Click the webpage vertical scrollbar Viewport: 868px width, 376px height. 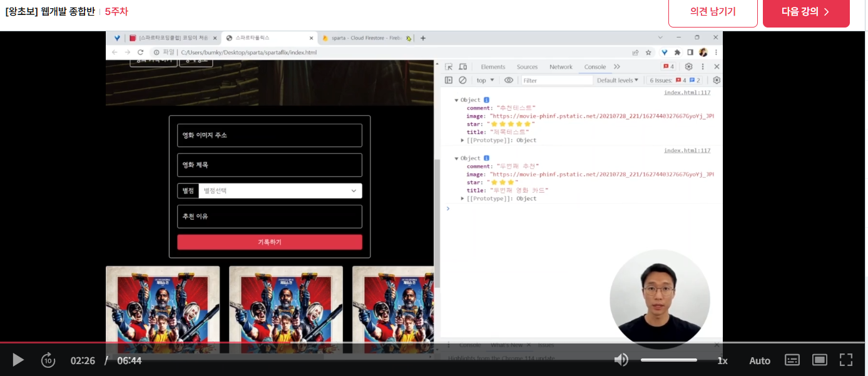click(x=437, y=223)
